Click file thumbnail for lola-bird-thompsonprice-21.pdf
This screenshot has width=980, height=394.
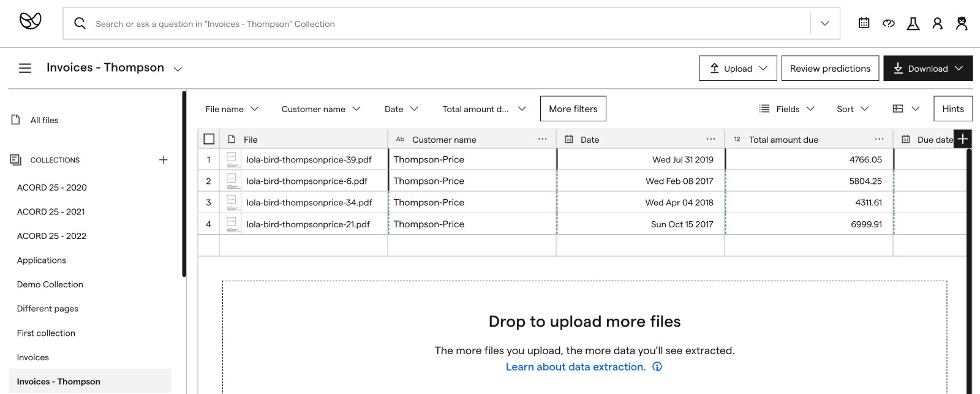(x=232, y=224)
